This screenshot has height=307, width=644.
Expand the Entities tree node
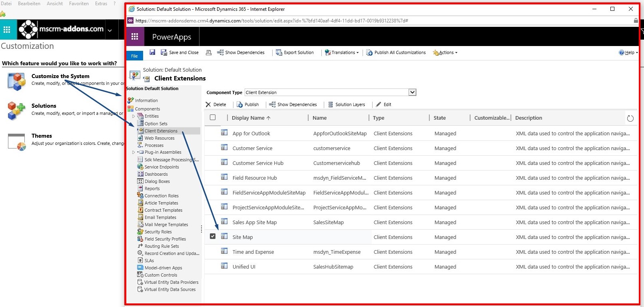(134, 116)
